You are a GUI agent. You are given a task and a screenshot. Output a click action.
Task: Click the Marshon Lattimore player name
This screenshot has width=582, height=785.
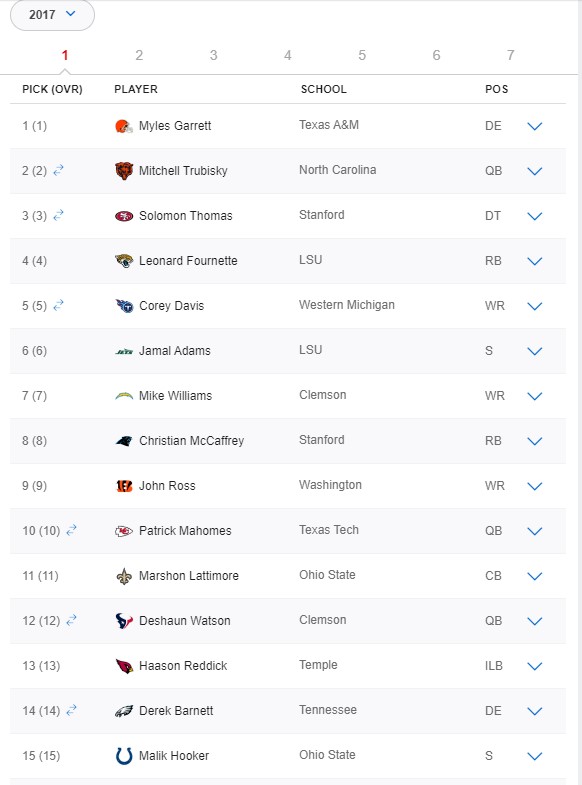tap(189, 576)
